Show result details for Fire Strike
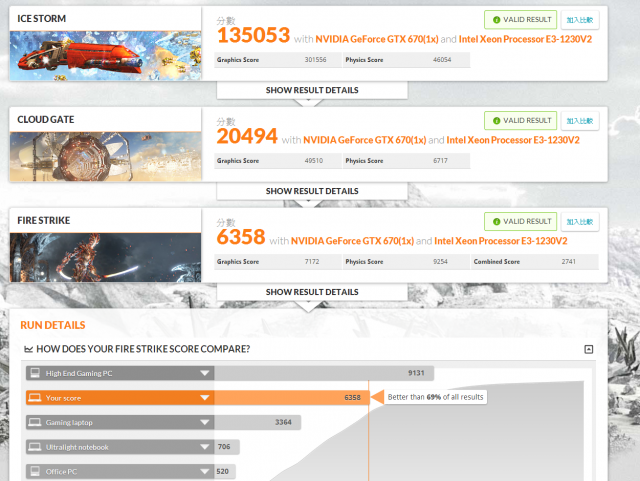 312,292
